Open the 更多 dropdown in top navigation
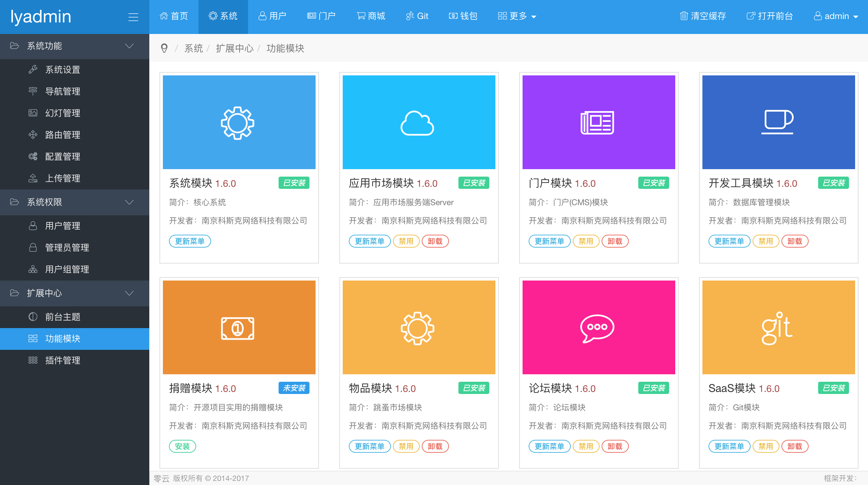 coord(517,16)
